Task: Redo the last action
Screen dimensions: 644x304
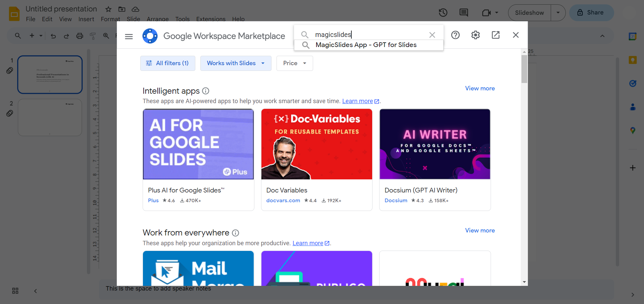Action: coord(66,36)
